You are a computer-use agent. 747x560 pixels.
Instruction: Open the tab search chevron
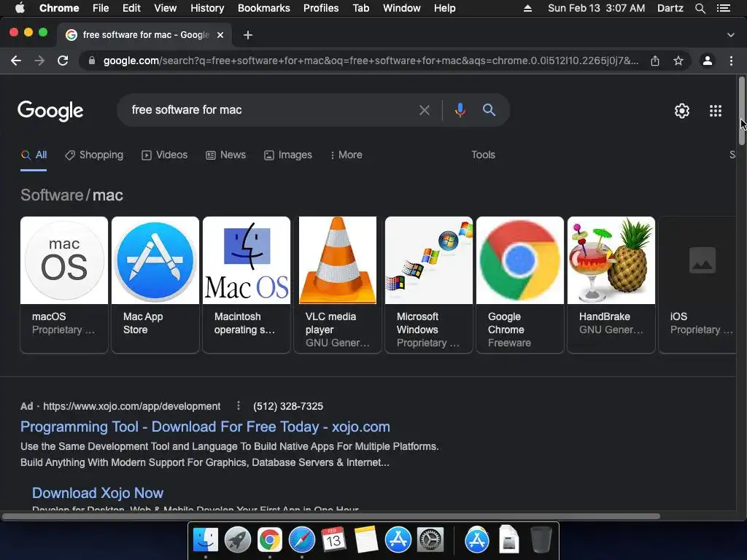tap(731, 35)
